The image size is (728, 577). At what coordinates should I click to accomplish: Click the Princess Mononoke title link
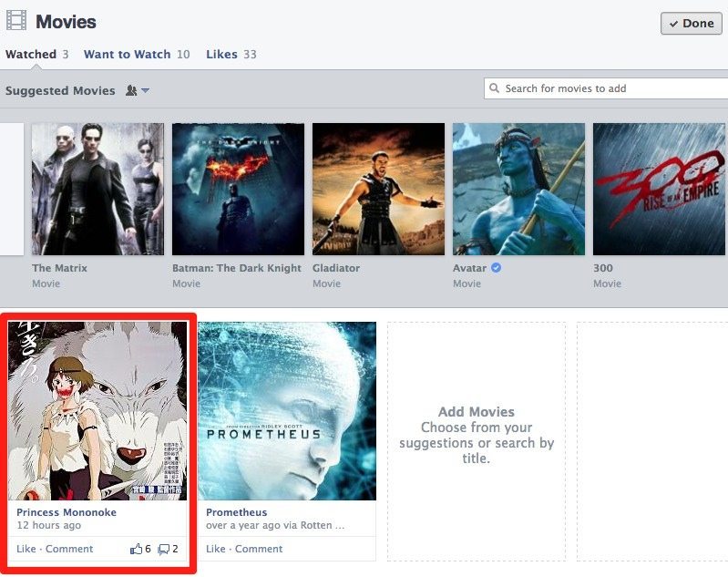(x=67, y=512)
